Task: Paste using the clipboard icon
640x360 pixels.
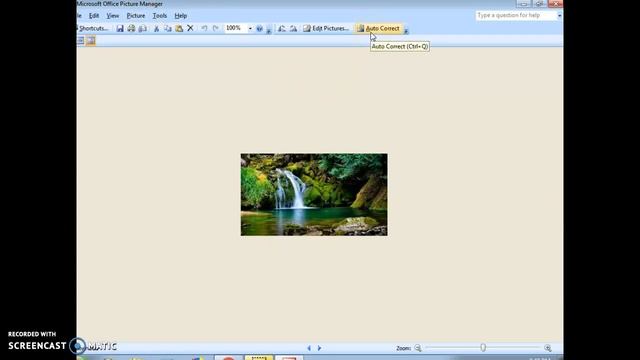Action: click(179, 29)
